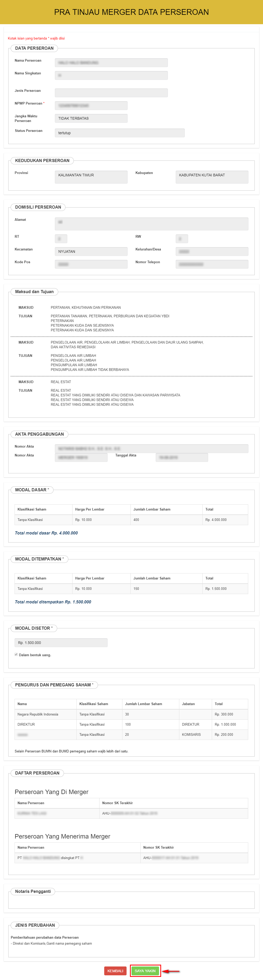This screenshot has height=980, width=263.
Task: Click the red KEMBALI button
Action: [115, 970]
